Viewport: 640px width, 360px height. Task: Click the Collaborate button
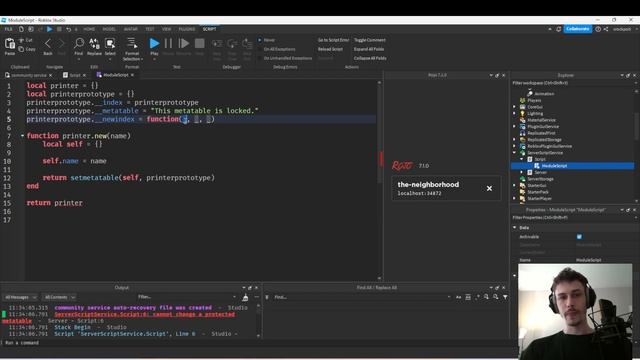(578, 29)
